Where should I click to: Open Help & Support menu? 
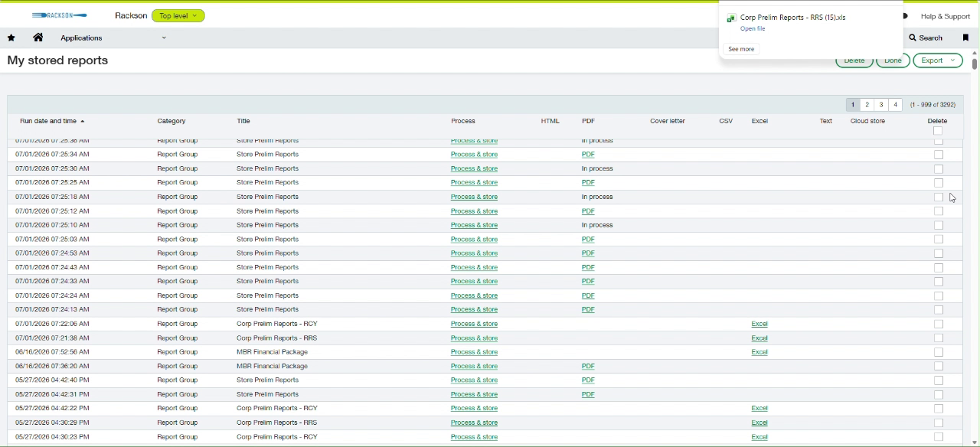[945, 16]
